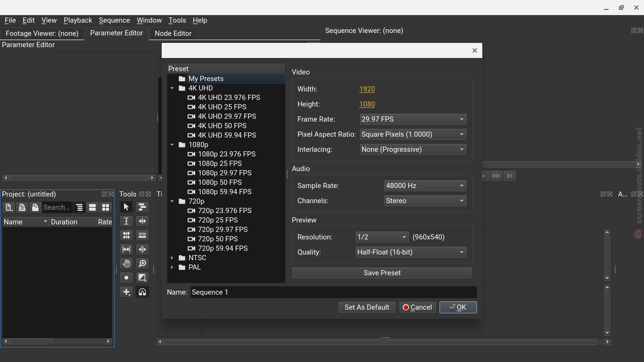Screen dimensions: 644x362
Task: Click the Width value 1920
Action: click(367, 89)
